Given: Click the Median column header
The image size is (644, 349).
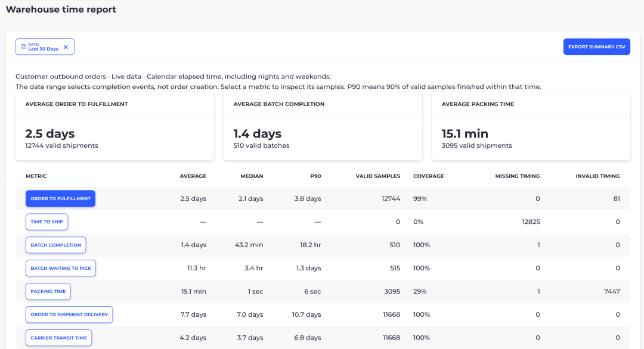Looking at the screenshot, I should click(x=252, y=176).
